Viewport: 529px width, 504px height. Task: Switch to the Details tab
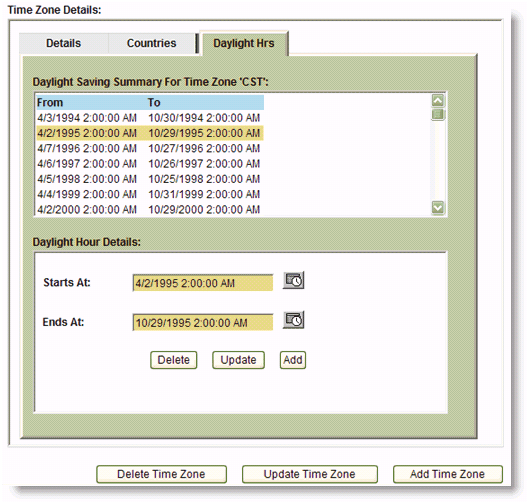[x=63, y=43]
